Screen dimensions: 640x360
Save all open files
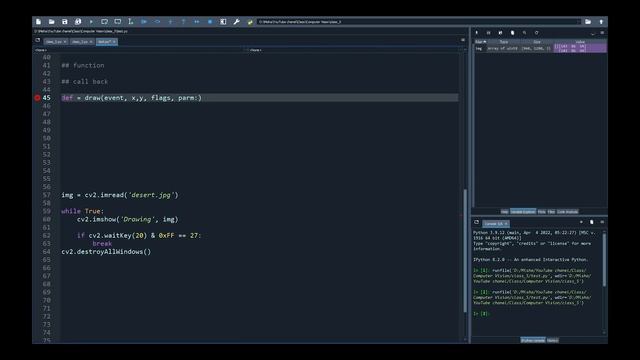coord(78,22)
